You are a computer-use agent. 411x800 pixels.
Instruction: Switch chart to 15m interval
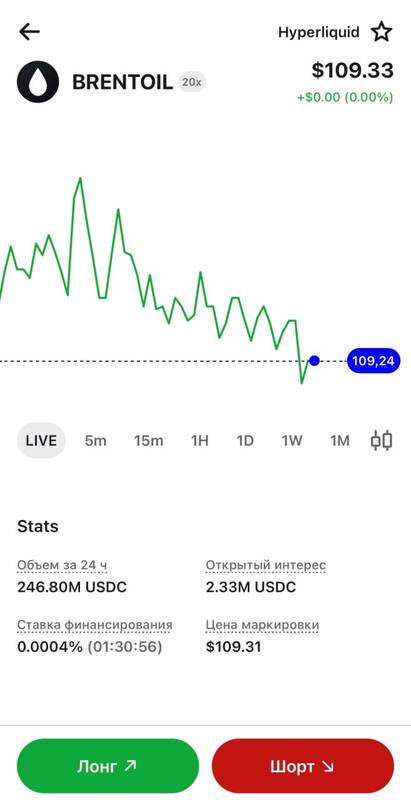click(x=148, y=440)
